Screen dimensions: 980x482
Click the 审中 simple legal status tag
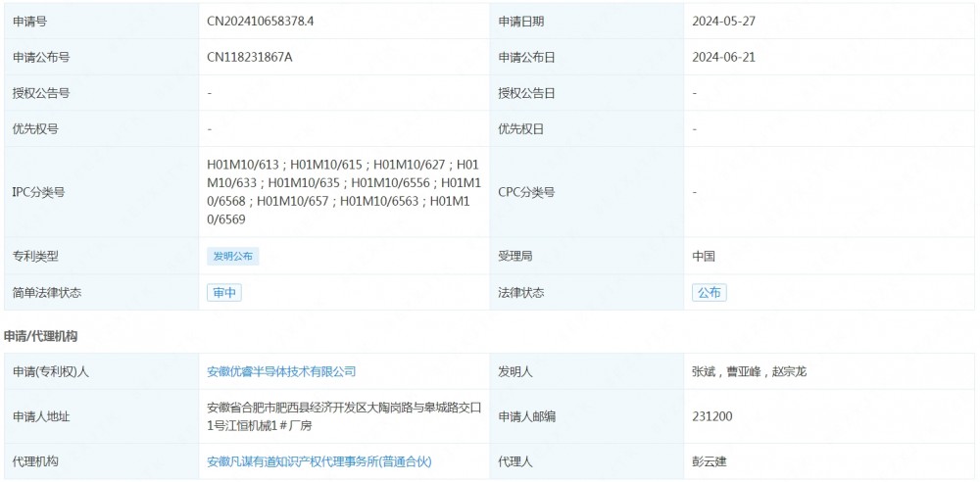223,293
